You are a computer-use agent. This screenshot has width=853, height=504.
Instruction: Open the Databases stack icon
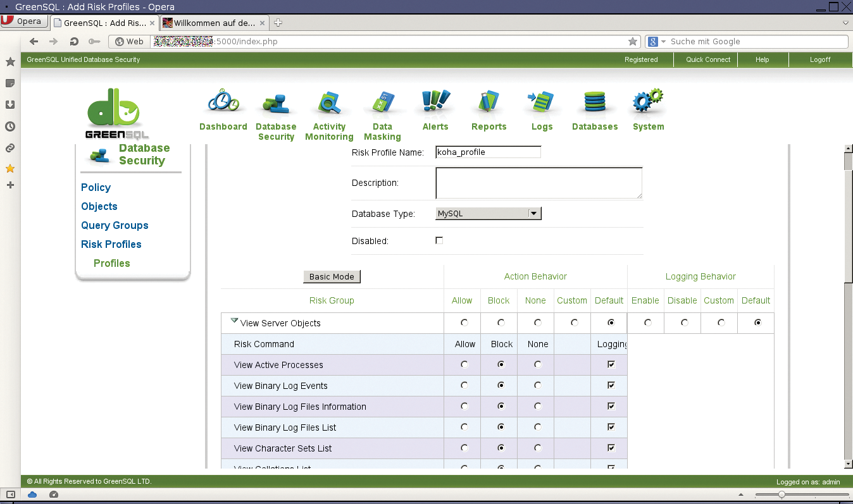[595, 102]
